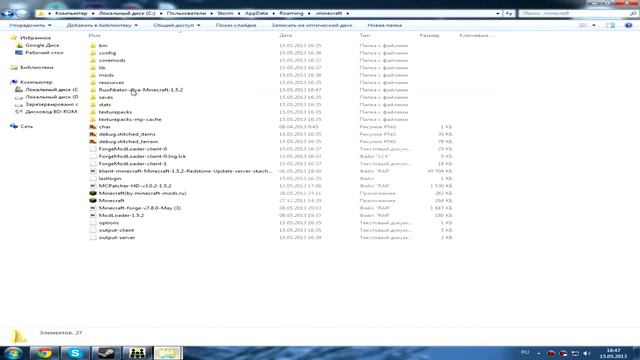Click Пользователи breadcrumb segment
The height and width of the screenshot is (360, 640).
click(187, 13)
